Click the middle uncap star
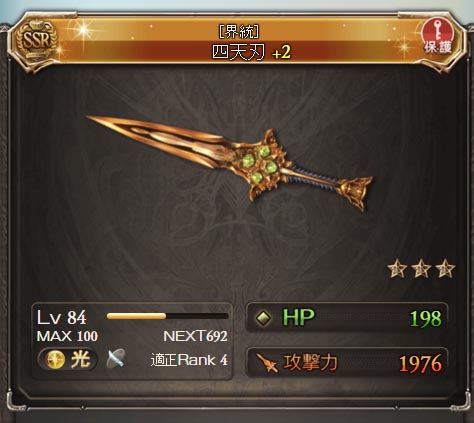474x423 pixels. coord(421,269)
